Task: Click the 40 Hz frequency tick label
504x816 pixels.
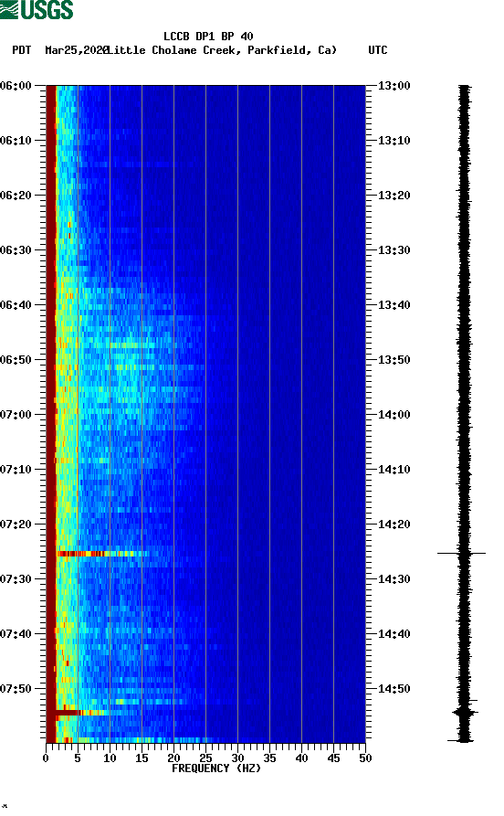Action: point(301,758)
